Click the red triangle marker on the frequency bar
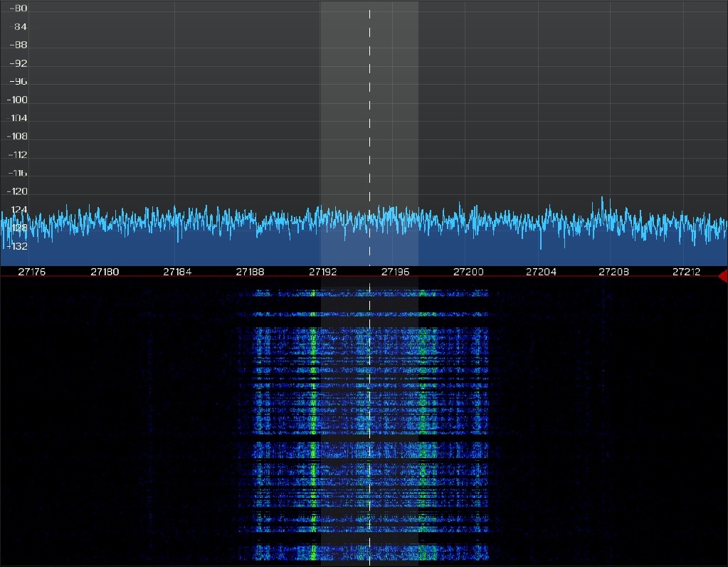Viewport: 728px width, 567px height. [x=722, y=275]
